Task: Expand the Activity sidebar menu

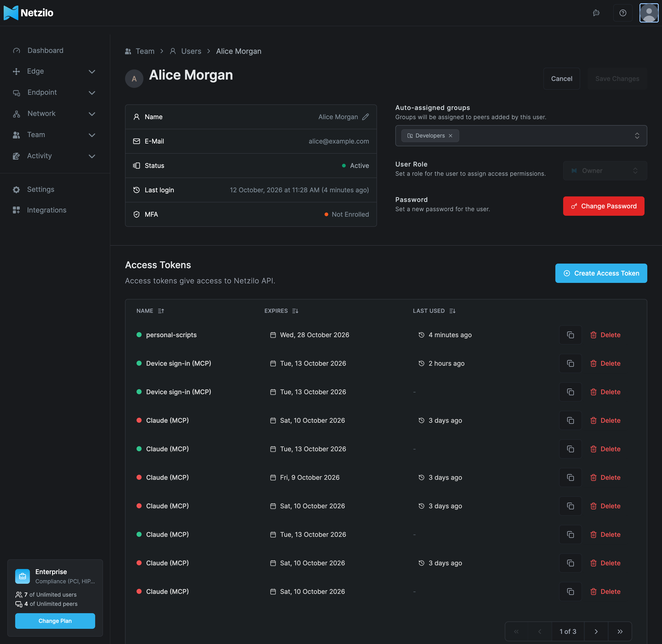Action: (54, 156)
